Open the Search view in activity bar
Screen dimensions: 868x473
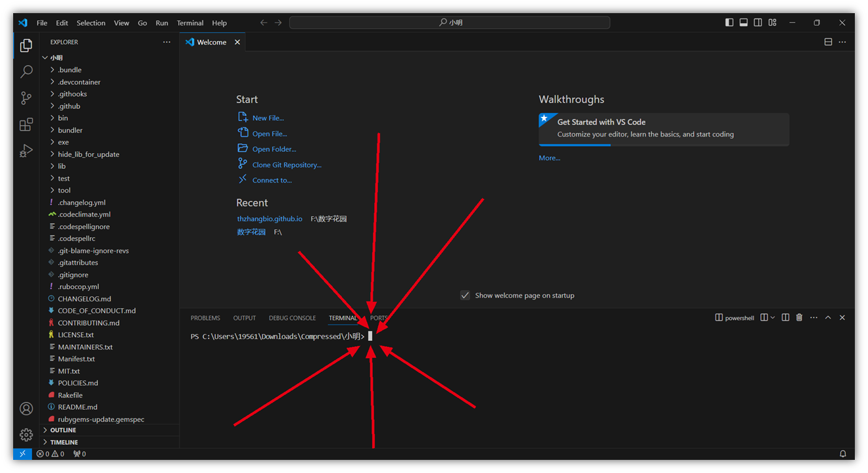coord(26,72)
